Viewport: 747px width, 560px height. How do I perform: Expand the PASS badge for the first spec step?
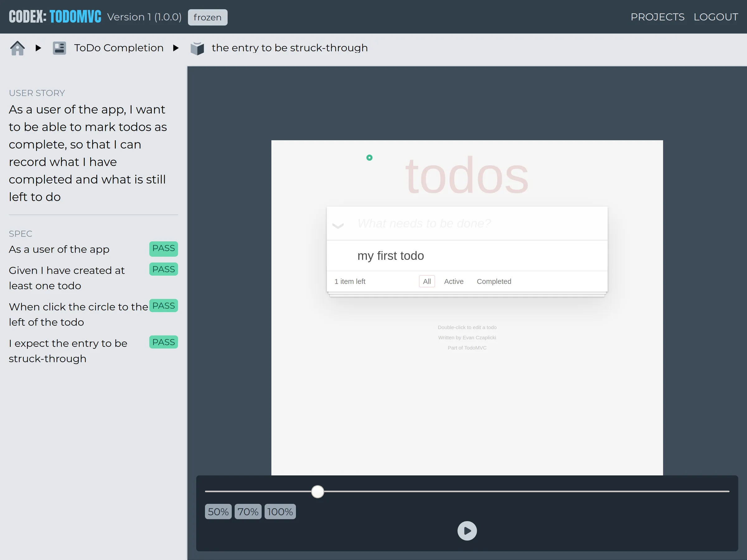163,249
